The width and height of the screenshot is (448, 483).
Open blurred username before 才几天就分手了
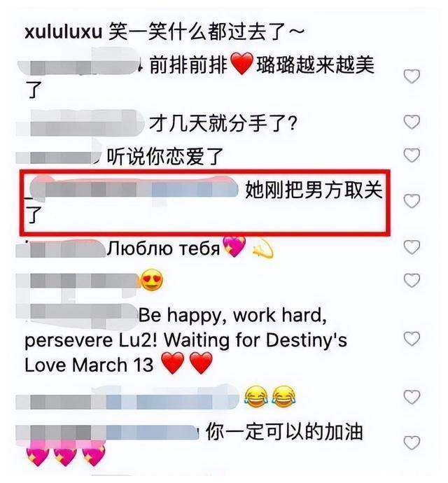pos(80,123)
